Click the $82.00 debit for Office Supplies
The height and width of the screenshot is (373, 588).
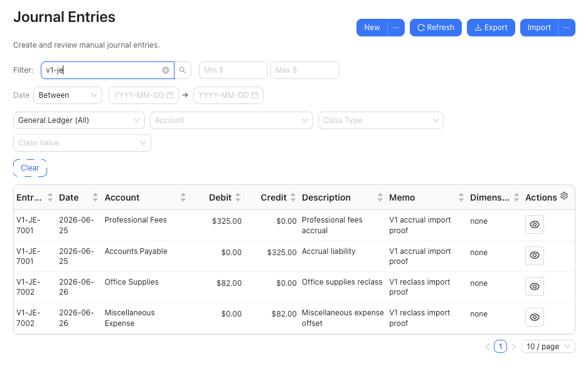pyautogui.click(x=229, y=283)
